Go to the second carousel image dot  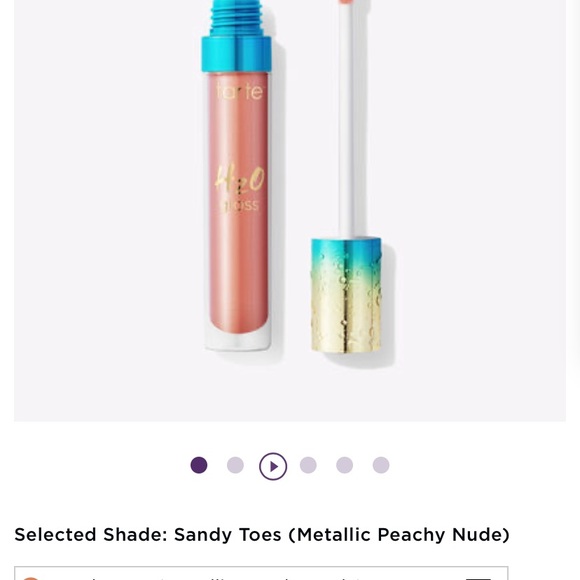(x=235, y=465)
